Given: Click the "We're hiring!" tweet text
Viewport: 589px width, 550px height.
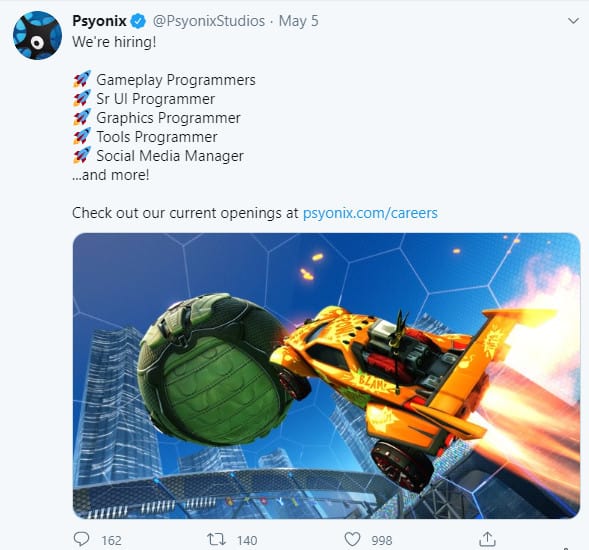Looking at the screenshot, I should coord(114,42).
